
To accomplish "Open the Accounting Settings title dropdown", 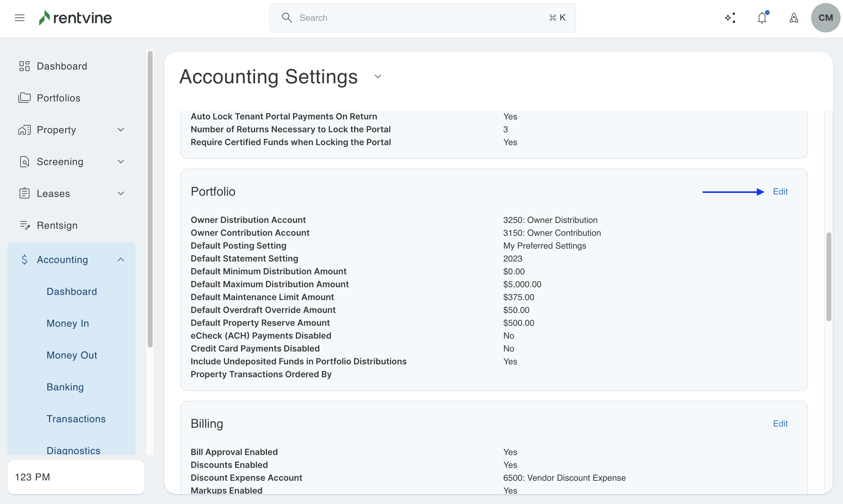I will (x=378, y=77).
